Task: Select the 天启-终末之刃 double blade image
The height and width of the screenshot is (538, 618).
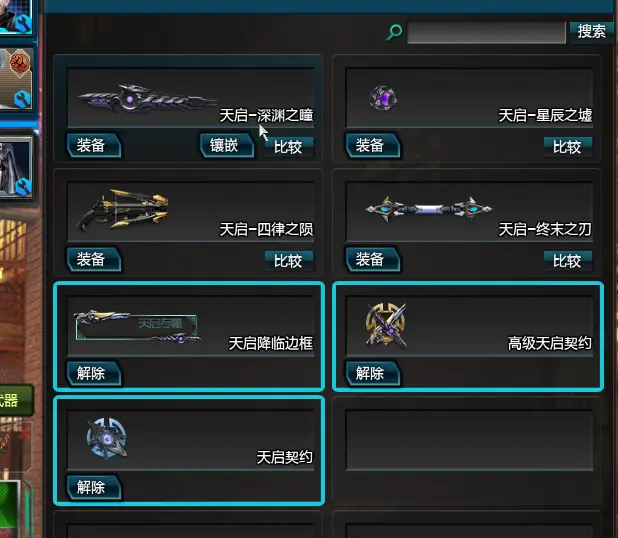Action: pyautogui.click(x=429, y=209)
